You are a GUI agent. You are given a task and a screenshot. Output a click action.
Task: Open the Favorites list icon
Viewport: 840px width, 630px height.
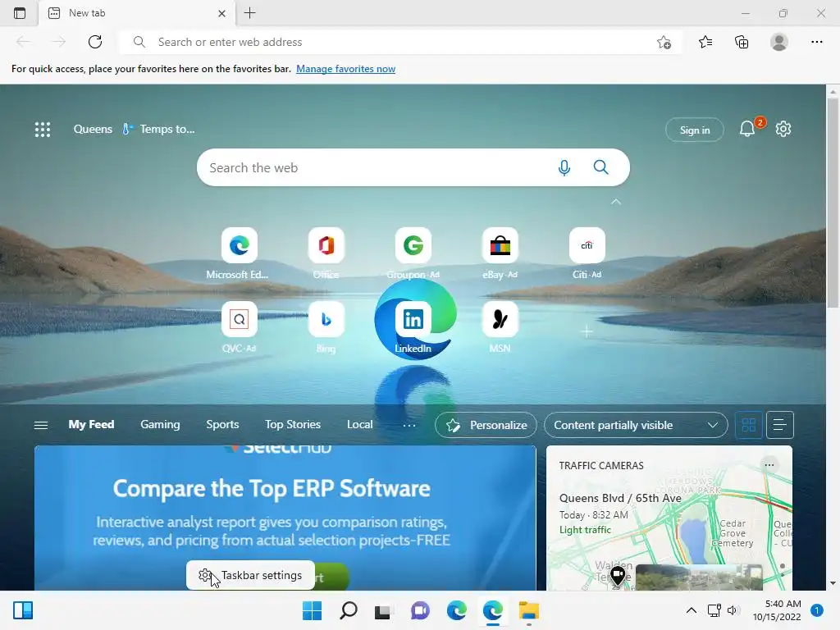pyautogui.click(x=705, y=42)
